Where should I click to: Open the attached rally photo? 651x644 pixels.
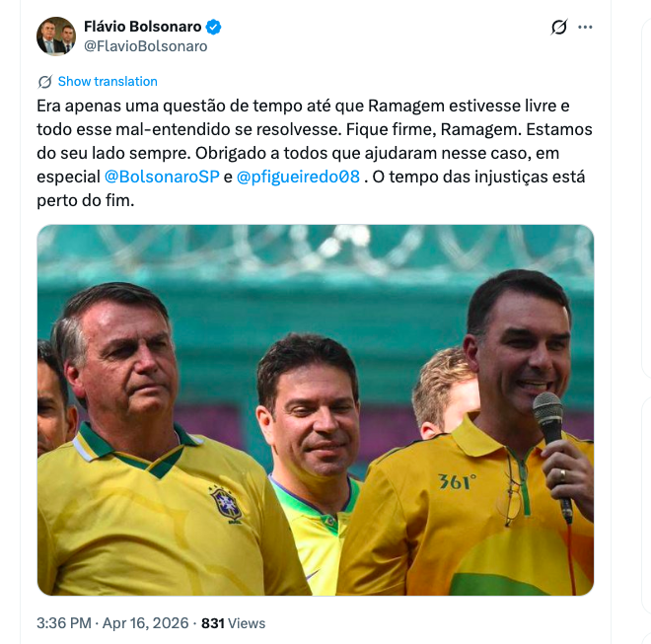click(316, 410)
